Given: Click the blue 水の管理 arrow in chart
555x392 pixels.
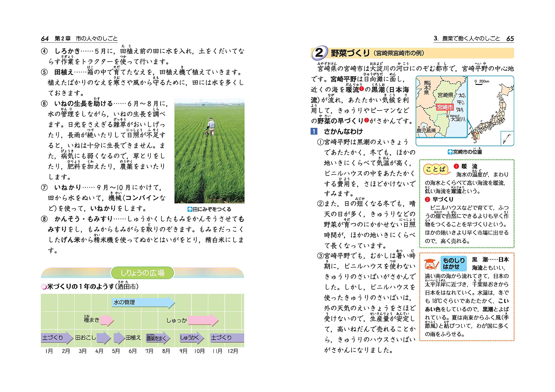Looking at the screenshot, I should pos(143,302).
